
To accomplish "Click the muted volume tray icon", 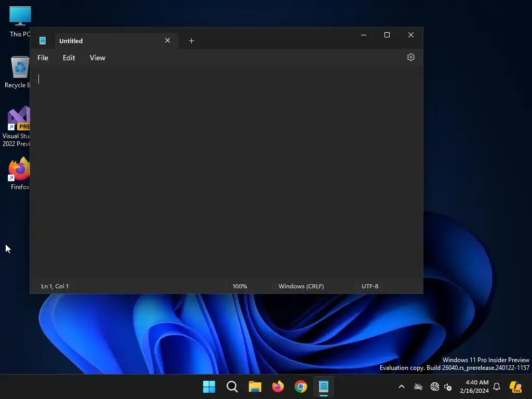I will pyautogui.click(x=448, y=387).
